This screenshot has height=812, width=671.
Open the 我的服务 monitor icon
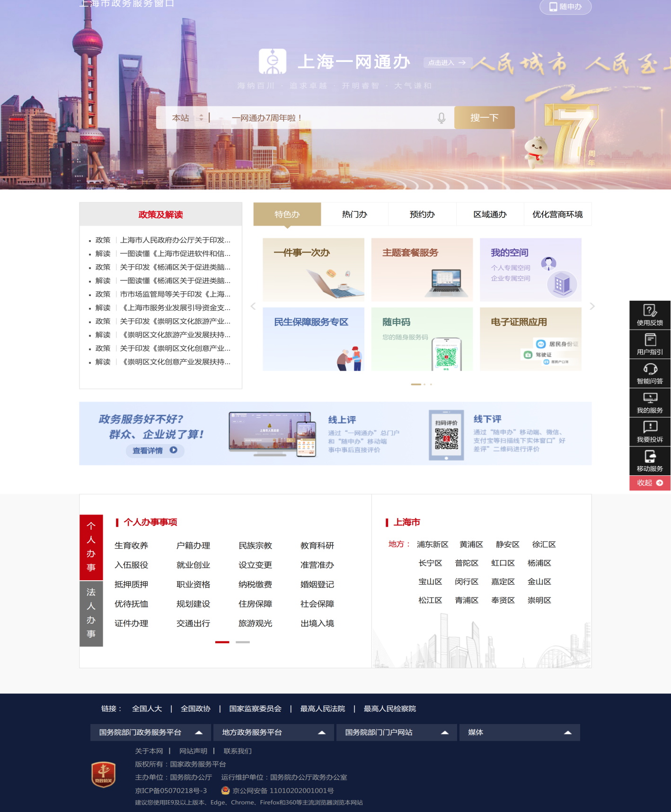point(650,403)
